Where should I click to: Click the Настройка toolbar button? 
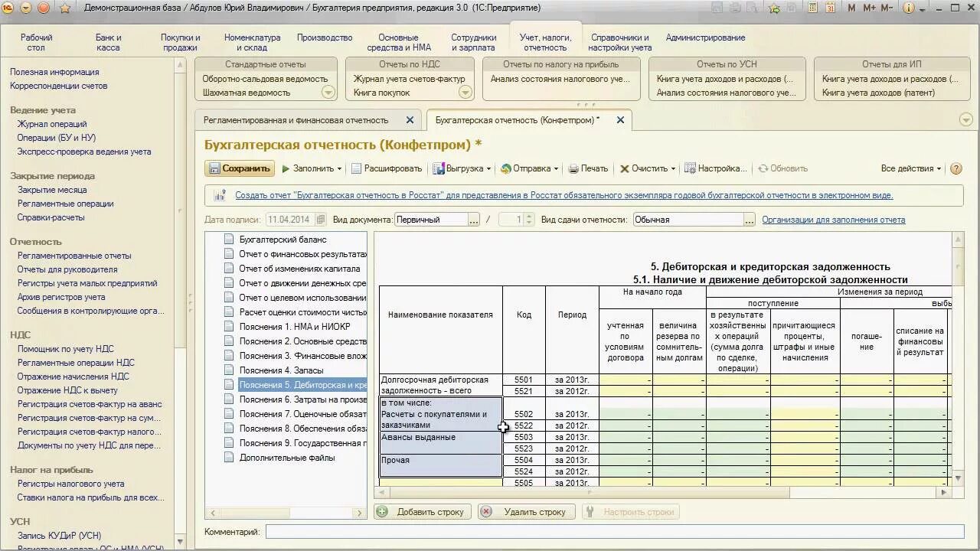point(715,168)
